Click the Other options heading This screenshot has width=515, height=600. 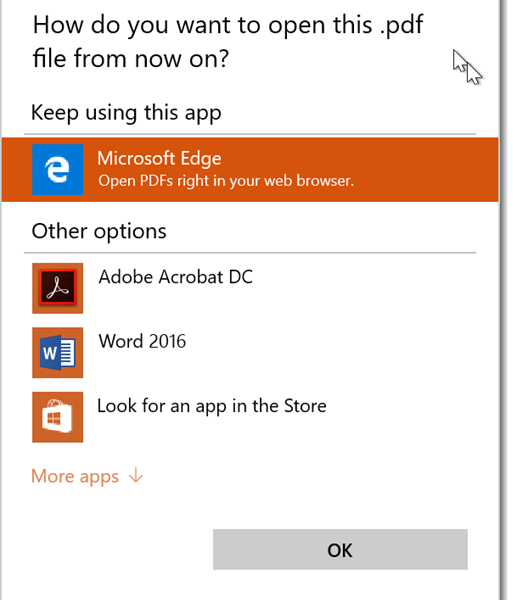click(99, 232)
